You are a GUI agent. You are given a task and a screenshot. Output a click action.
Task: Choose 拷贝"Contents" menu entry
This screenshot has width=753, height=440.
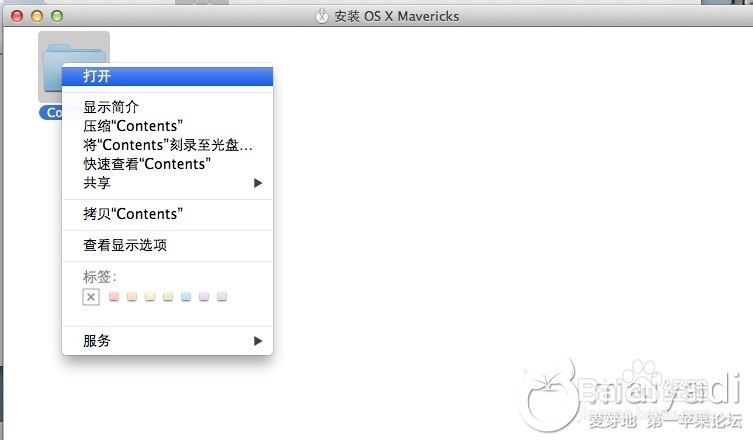click(x=132, y=214)
